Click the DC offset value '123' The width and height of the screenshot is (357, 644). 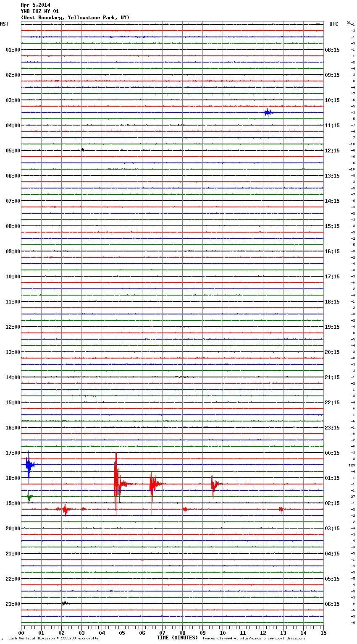click(352, 465)
